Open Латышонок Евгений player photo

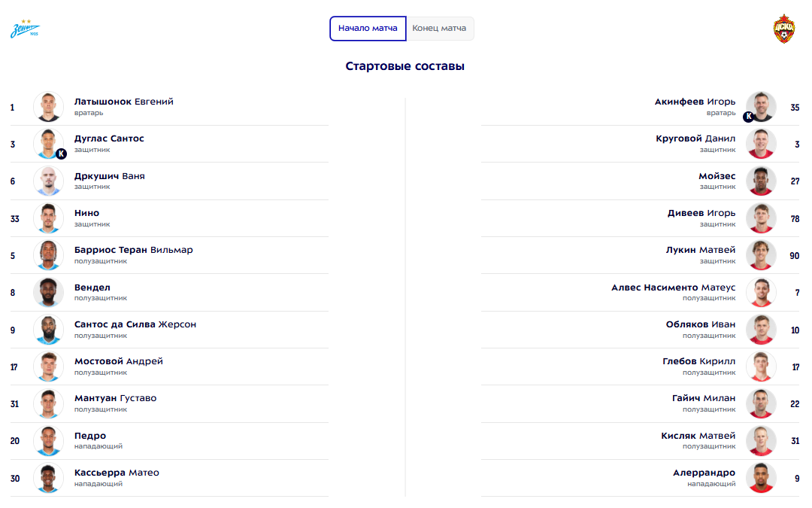[49, 107]
